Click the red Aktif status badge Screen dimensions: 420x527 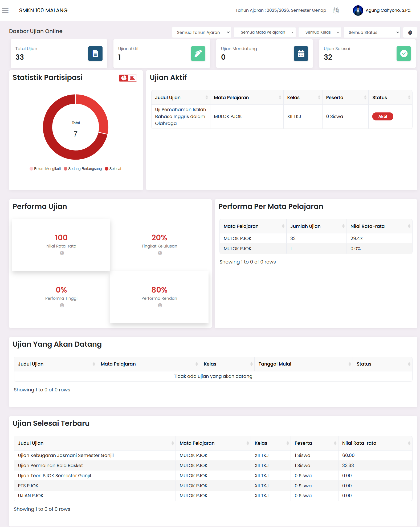(x=382, y=116)
